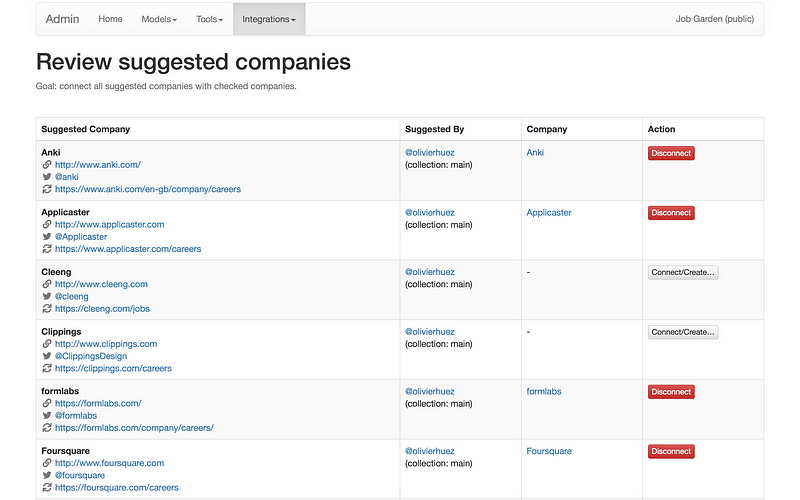Open https://formlabs.com/ link
This screenshot has height=500, width=800.
(98, 403)
